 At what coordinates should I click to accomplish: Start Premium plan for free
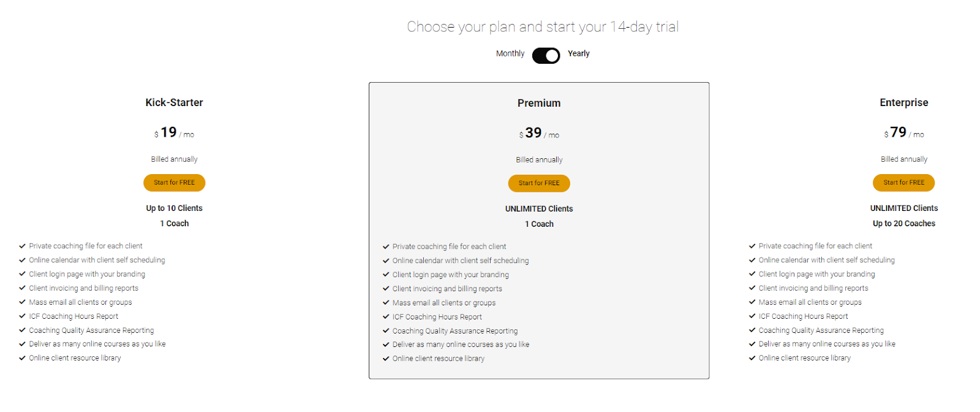coord(539,183)
